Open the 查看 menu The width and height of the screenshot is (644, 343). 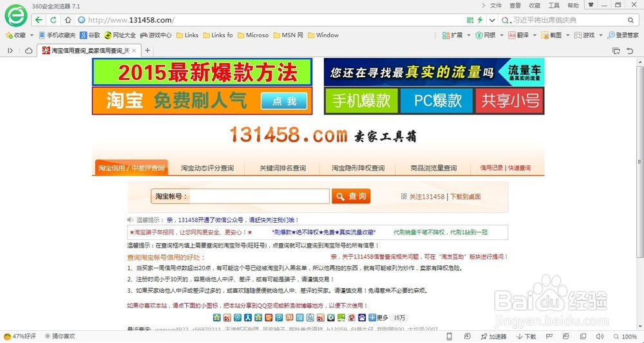[515, 5]
